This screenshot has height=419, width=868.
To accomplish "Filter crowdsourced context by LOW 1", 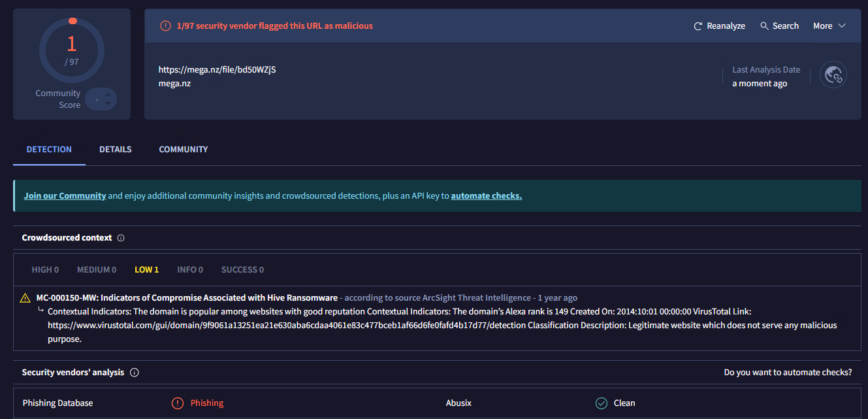I will coord(146,270).
